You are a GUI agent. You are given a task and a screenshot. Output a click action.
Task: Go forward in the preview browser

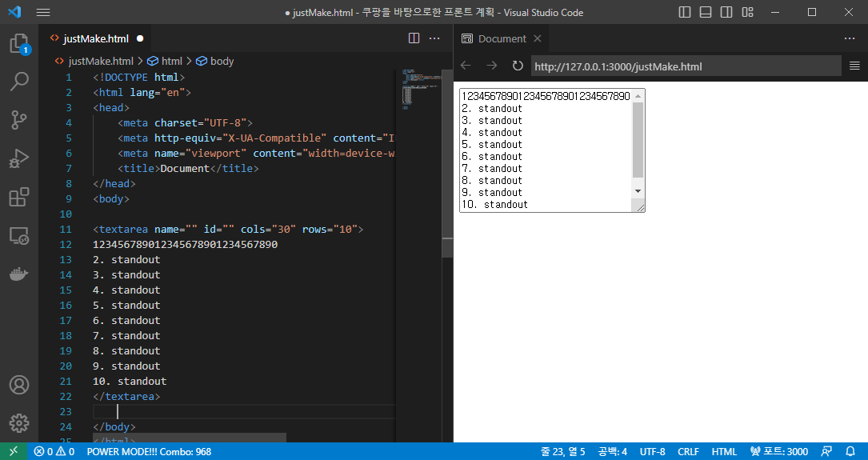tap(491, 66)
